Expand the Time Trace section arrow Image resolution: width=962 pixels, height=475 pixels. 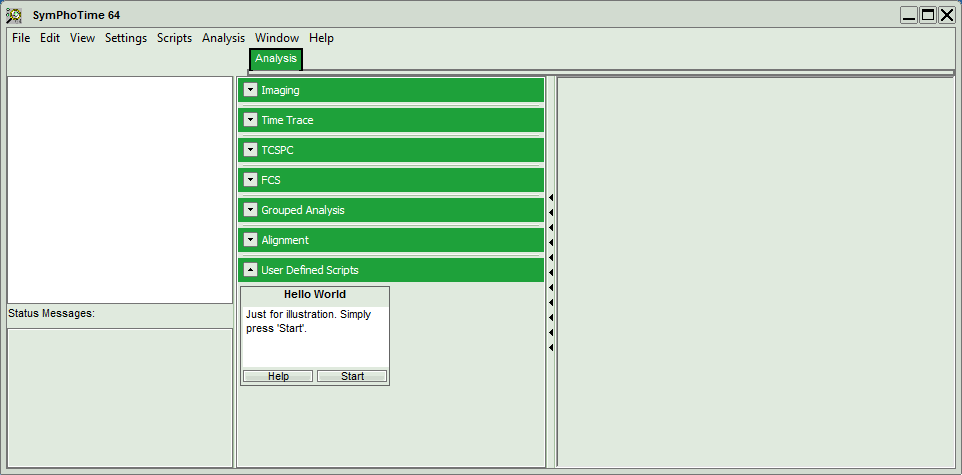pyautogui.click(x=250, y=120)
